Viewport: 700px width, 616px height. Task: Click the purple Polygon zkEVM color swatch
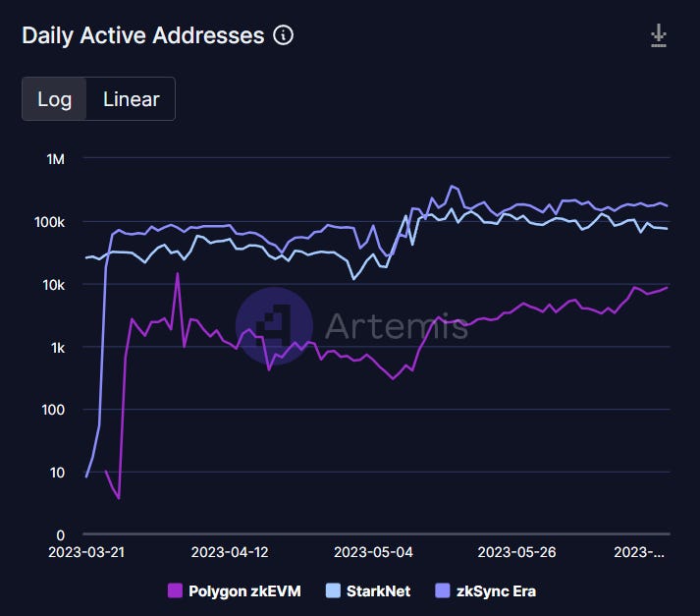tap(175, 590)
